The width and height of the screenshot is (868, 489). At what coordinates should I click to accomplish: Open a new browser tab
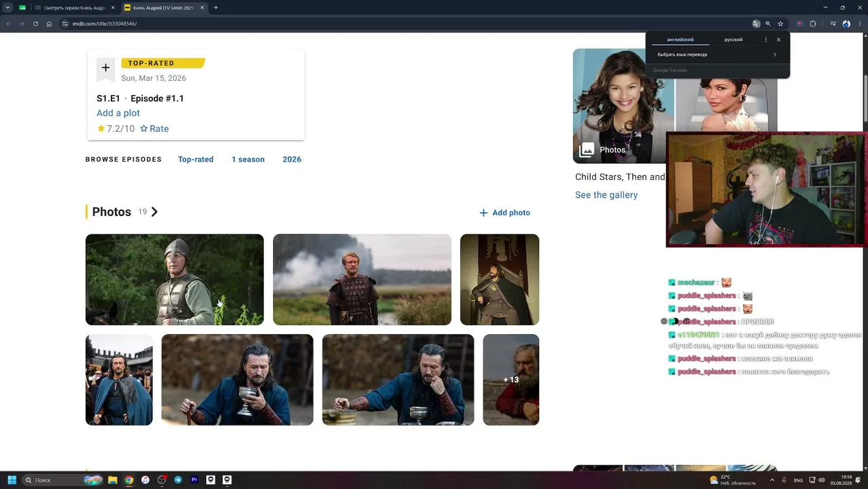(x=215, y=7)
